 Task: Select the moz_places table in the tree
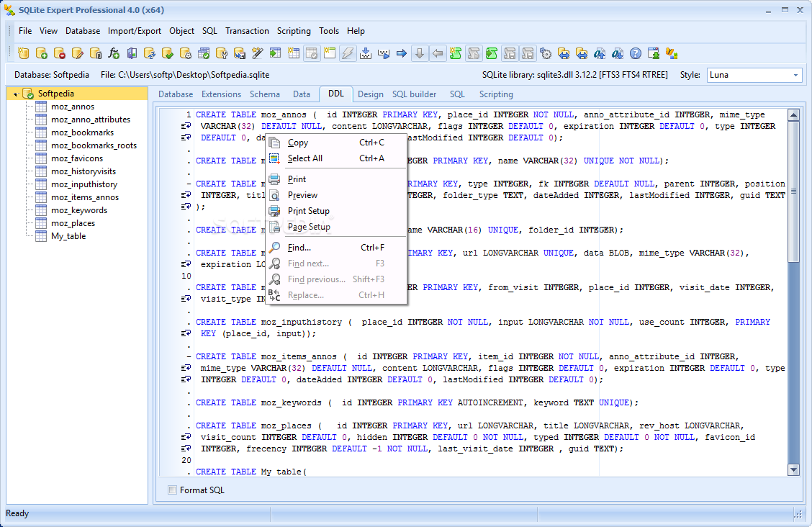coord(73,223)
